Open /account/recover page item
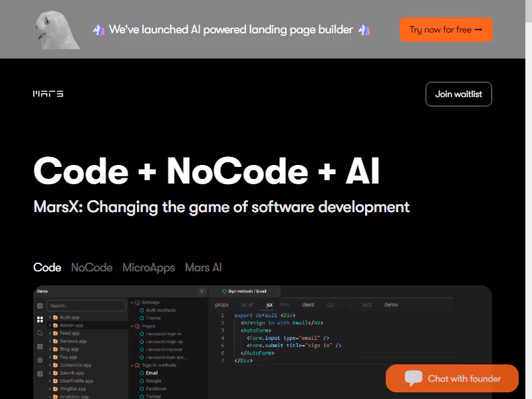532x399 pixels. click(x=164, y=350)
